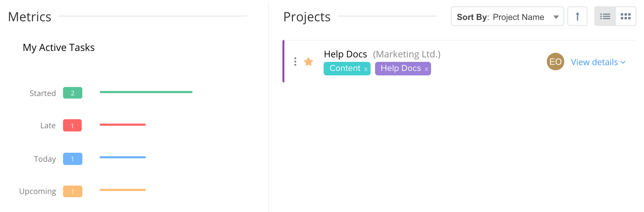The image size is (644, 212).
Task: Click the EO user avatar
Action: pyautogui.click(x=556, y=62)
